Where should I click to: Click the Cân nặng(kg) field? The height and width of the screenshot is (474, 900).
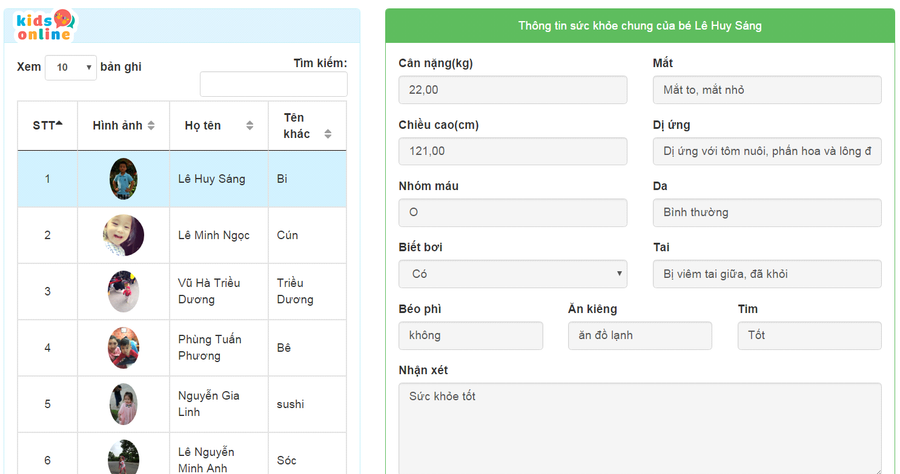click(512, 90)
